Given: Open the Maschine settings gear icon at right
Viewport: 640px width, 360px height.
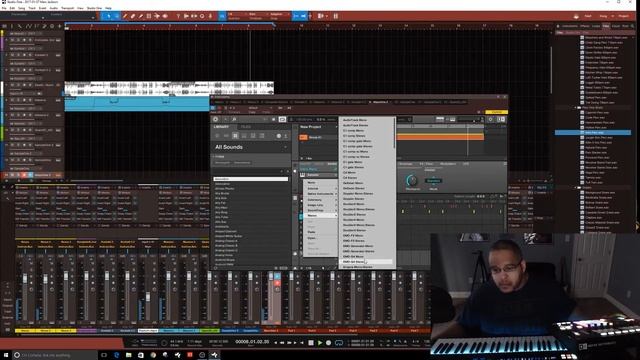Looking at the screenshot, I should pyautogui.click(x=491, y=119).
